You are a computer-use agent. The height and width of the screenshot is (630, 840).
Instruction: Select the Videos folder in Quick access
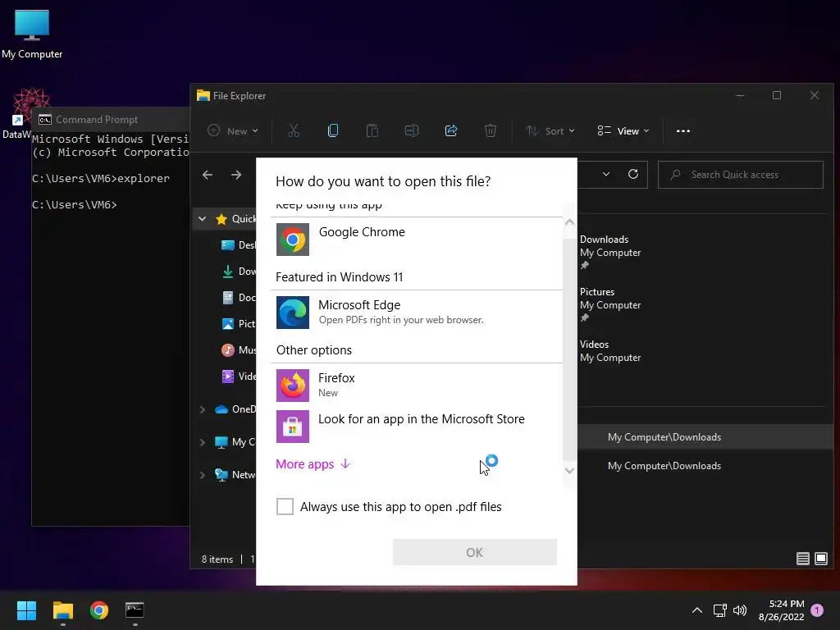610,351
